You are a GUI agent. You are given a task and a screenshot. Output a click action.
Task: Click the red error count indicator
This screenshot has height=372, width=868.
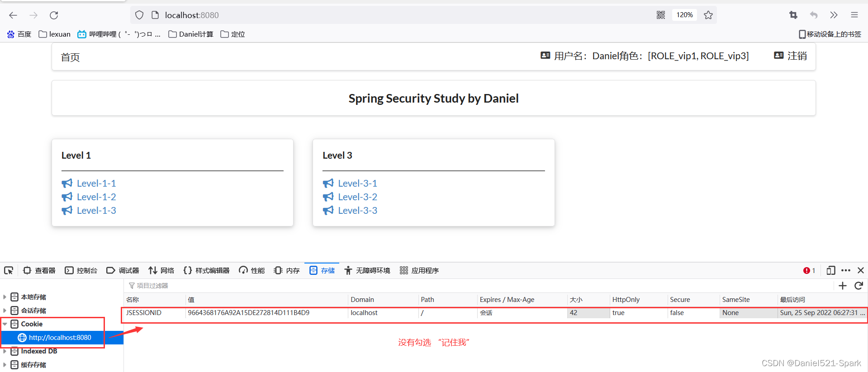click(x=809, y=270)
